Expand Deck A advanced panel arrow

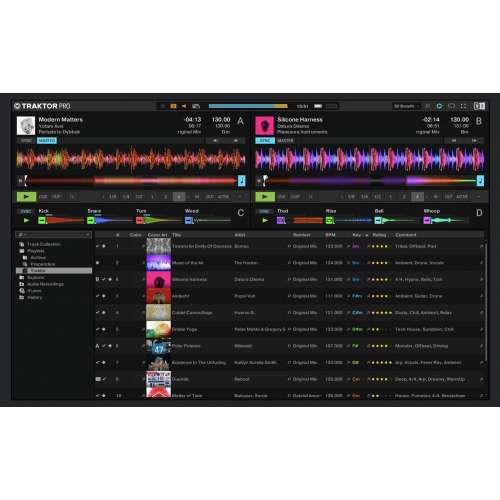click(x=240, y=197)
